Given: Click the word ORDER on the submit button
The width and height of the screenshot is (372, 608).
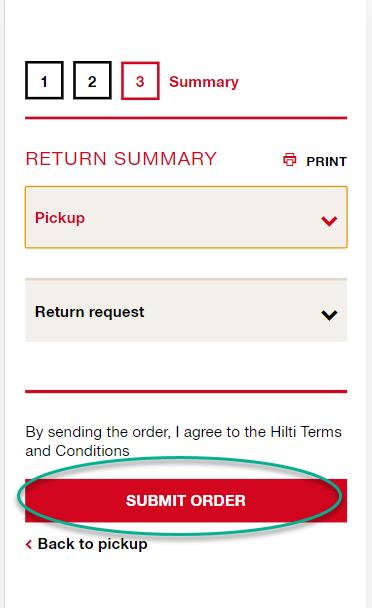Looking at the screenshot, I should click(218, 501).
